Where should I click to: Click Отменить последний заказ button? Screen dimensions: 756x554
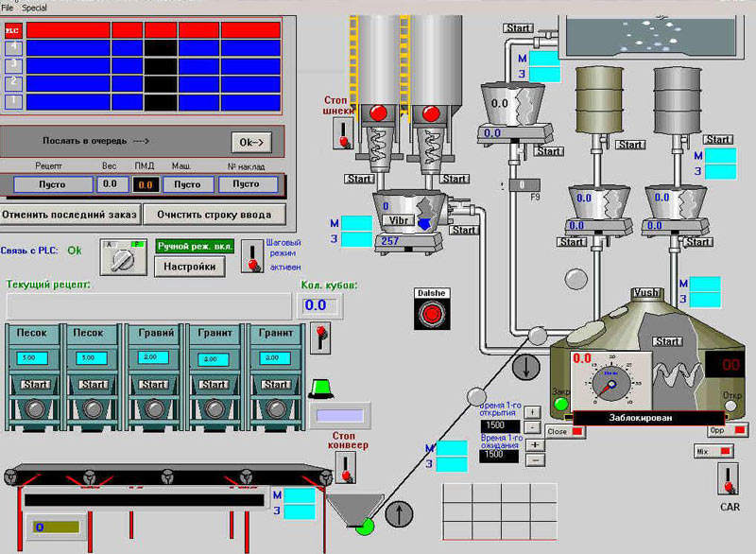click(70, 215)
